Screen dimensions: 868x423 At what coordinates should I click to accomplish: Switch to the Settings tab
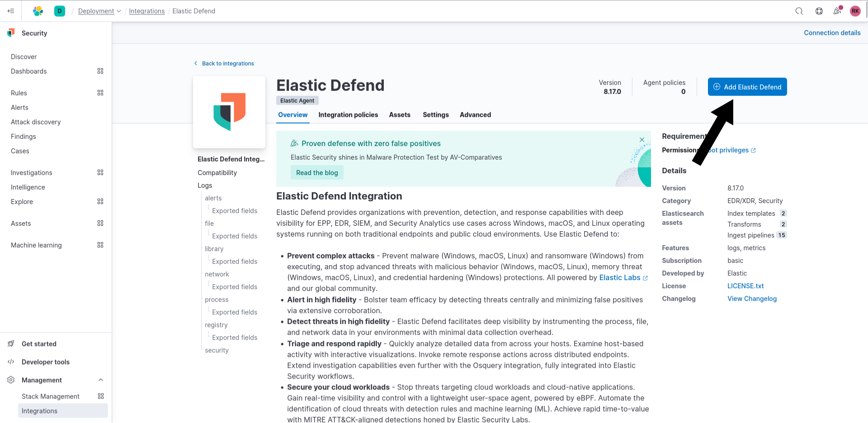point(436,115)
